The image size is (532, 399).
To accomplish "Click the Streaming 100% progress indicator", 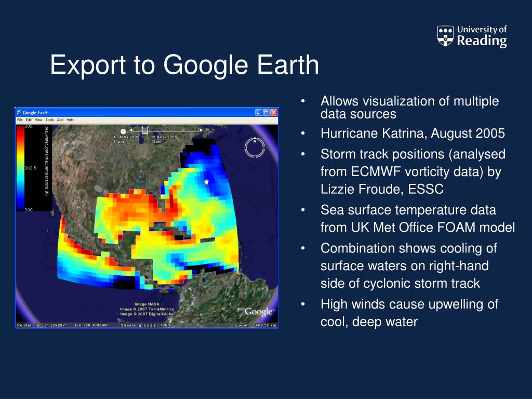I will point(146,325).
